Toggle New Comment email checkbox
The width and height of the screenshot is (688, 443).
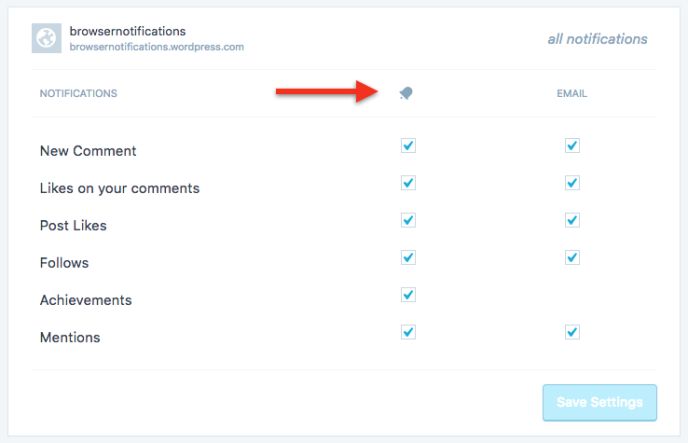[572, 146]
